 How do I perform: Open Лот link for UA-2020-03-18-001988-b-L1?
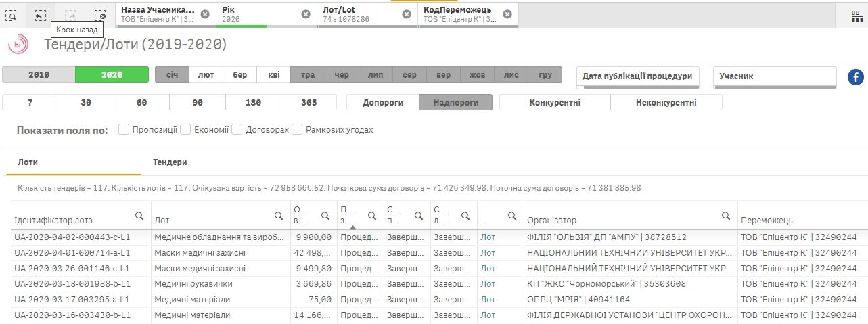coord(488,284)
